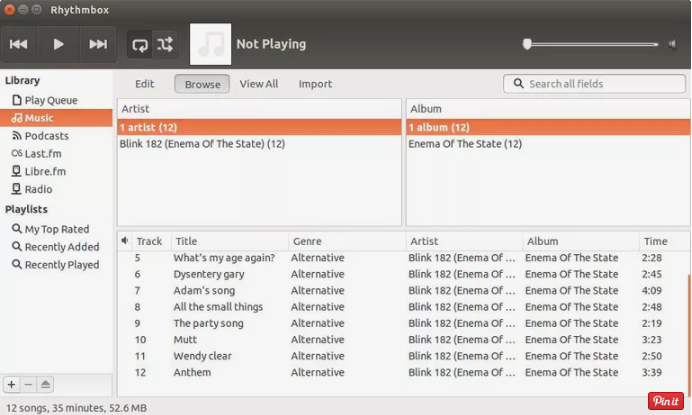Sort by the Artist column header in track list
Viewport: 692px width, 415px height.
point(464,241)
